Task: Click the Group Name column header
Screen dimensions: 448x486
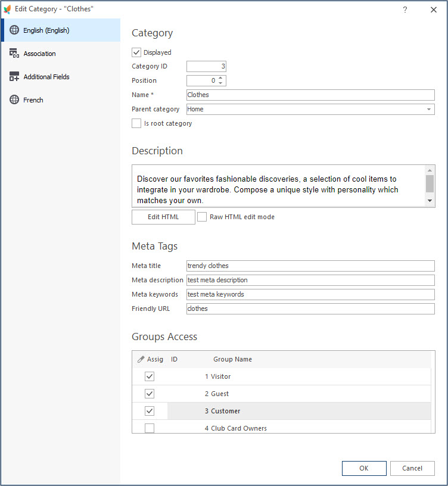Action: point(232,359)
